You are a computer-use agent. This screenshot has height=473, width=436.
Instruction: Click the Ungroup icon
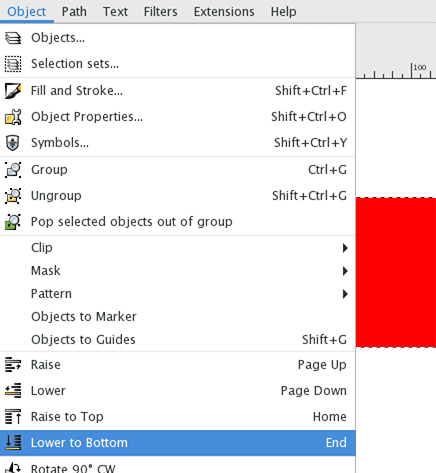[x=13, y=196]
